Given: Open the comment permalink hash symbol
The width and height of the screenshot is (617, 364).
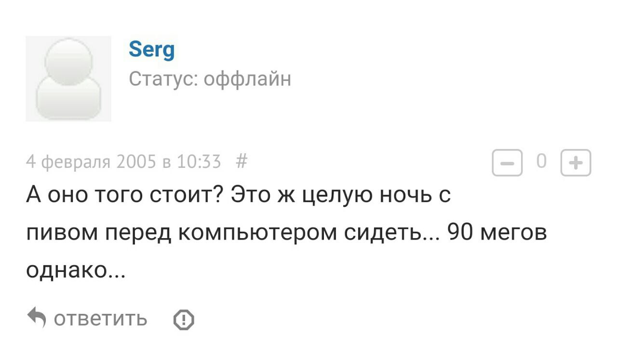Looking at the screenshot, I should [242, 162].
